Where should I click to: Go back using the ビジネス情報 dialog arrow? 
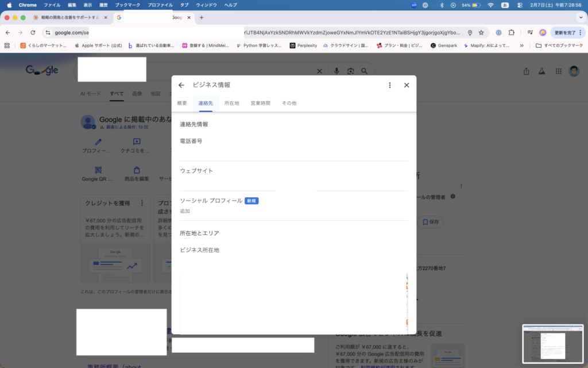(181, 85)
